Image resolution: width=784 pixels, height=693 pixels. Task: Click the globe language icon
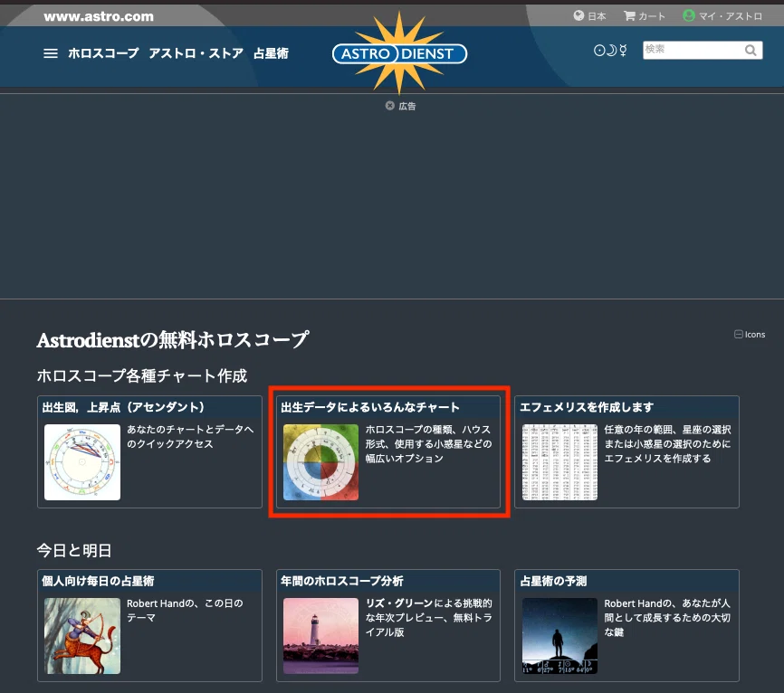[x=578, y=15]
